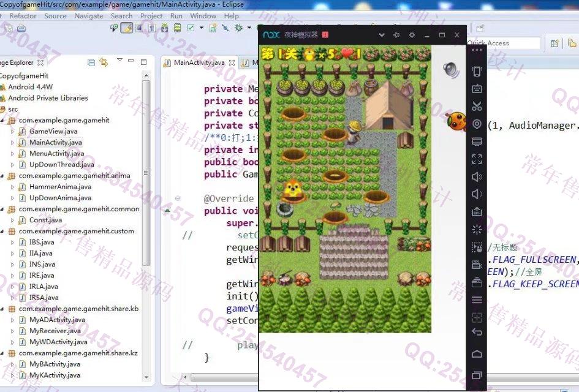The width and height of the screenshot is (579, 392).
Task: Open Android 4.4W library node
Action: (30, 87)
